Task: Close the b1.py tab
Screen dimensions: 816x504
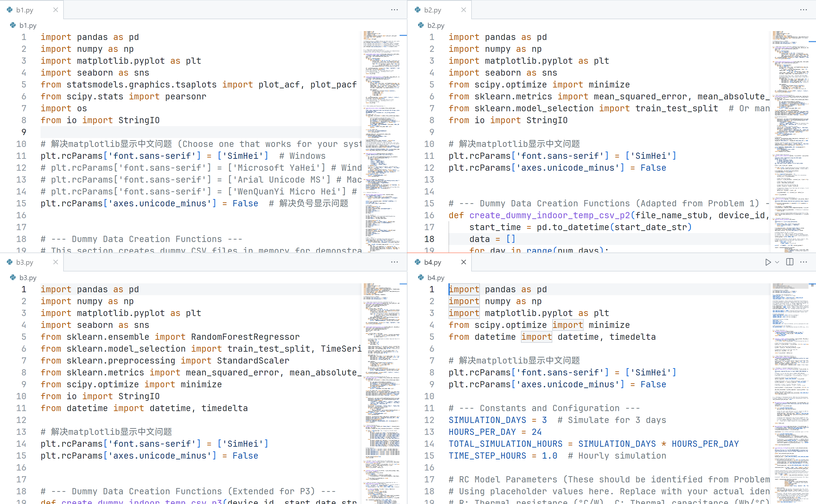Action: [56, 10]
